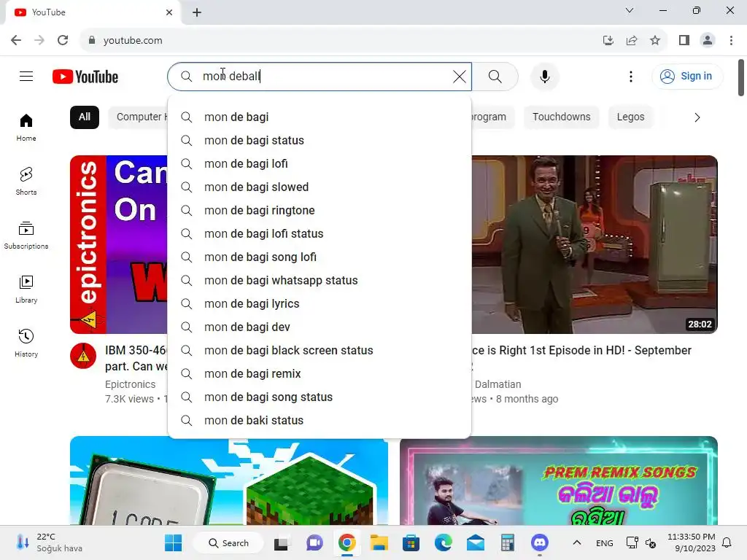Choose suggestion 'mon de bagi slowed'
The width and height of the screenshot is (747, 560).
[320, 187]
